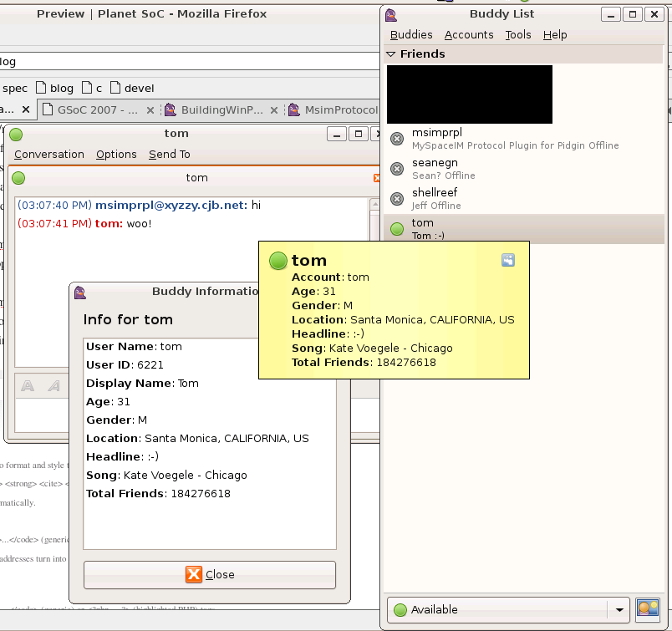Image resolution: width=672 pixels, height=631 pixels.
Task: Click the 'User ID: 6221' line
Action: 125,364
